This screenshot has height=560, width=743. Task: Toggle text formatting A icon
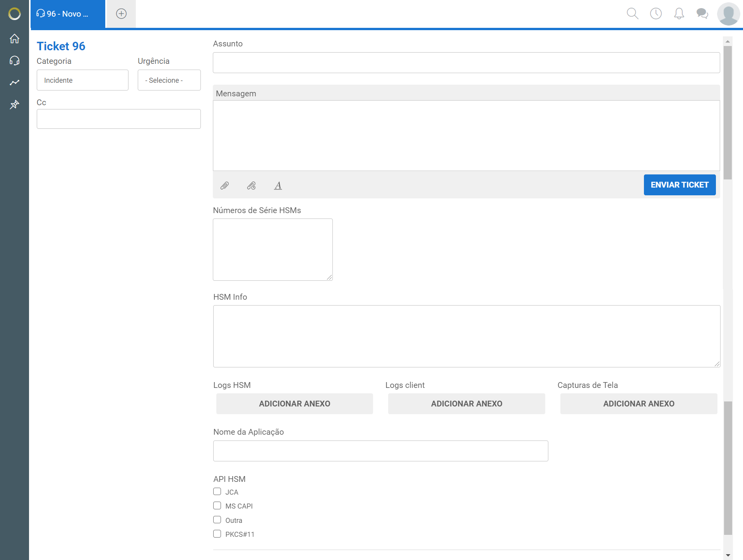click(278, 186)
